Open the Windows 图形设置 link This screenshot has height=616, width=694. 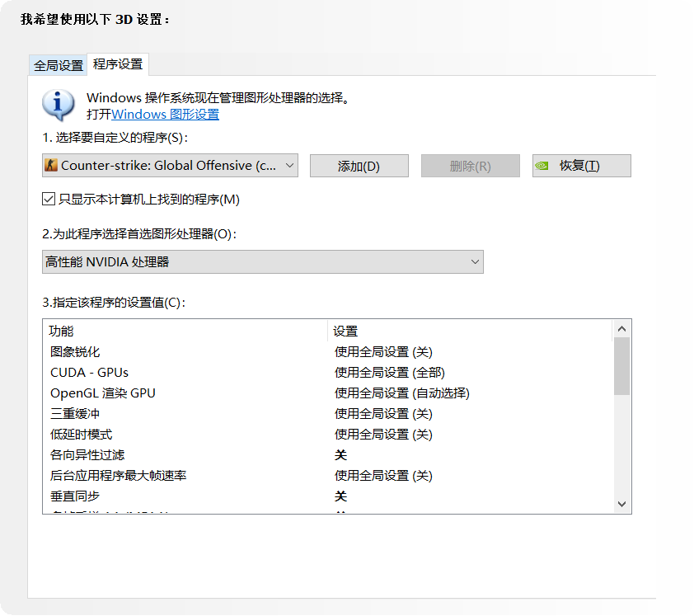165,115
